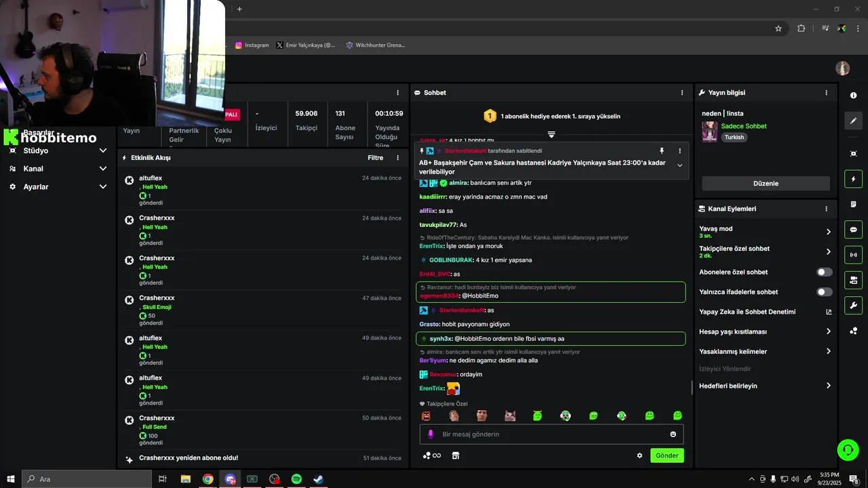Toggle the camera stream panel icon in sidebar
The image size is (868, 488).
pos(853,280)
